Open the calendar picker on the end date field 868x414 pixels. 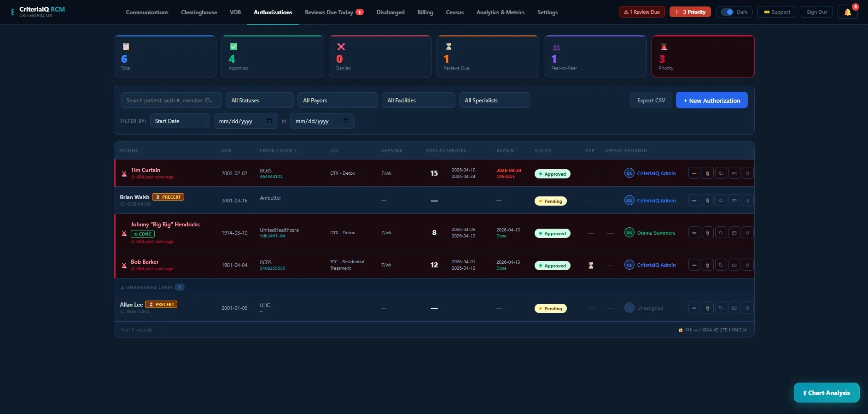346,121
